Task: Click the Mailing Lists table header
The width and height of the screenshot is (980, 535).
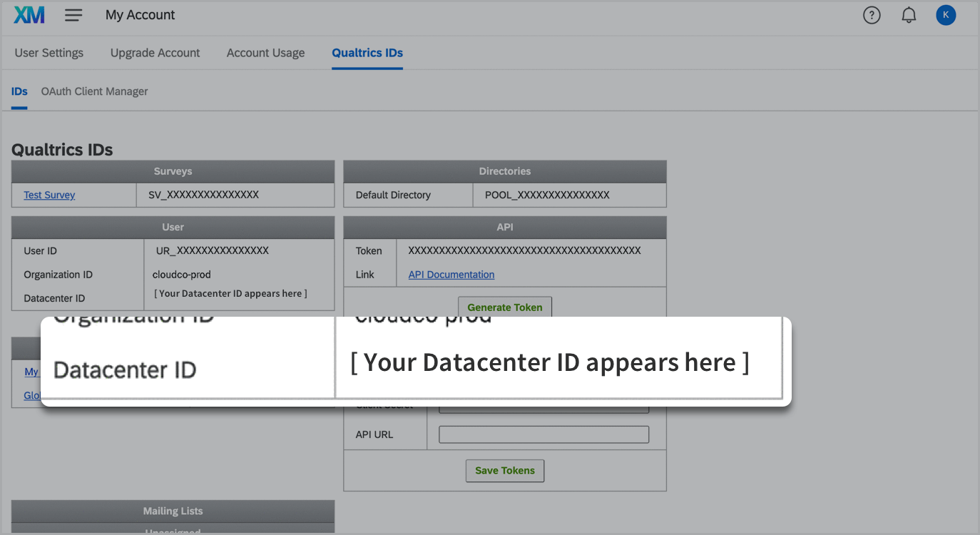Action: [x=173, y=511]
